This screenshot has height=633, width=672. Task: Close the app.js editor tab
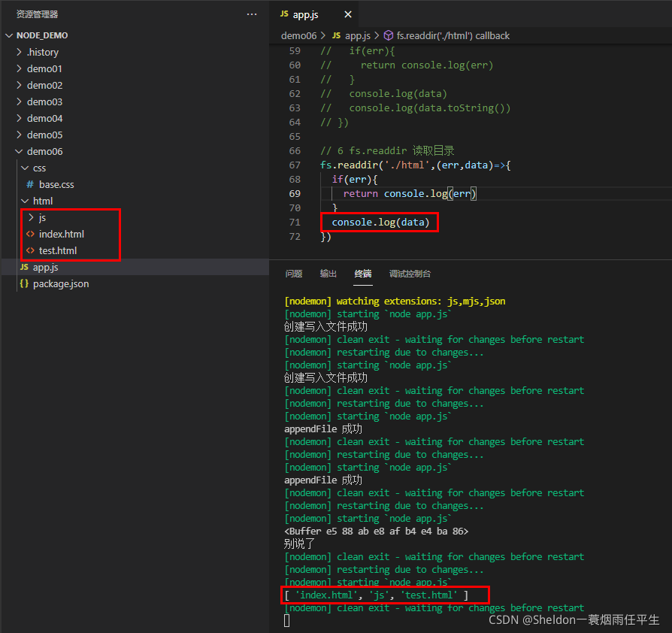click(x=348, y=14)
